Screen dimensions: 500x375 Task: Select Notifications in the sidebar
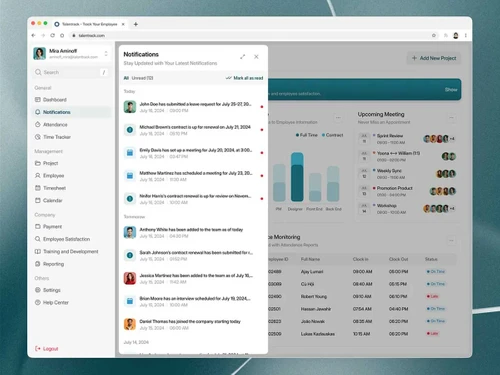(72, 112)
